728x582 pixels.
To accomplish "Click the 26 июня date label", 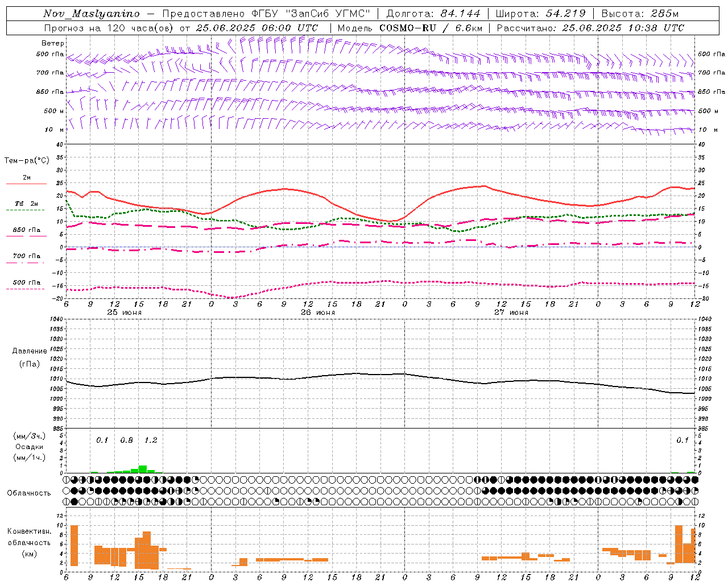I will [318, 313].
